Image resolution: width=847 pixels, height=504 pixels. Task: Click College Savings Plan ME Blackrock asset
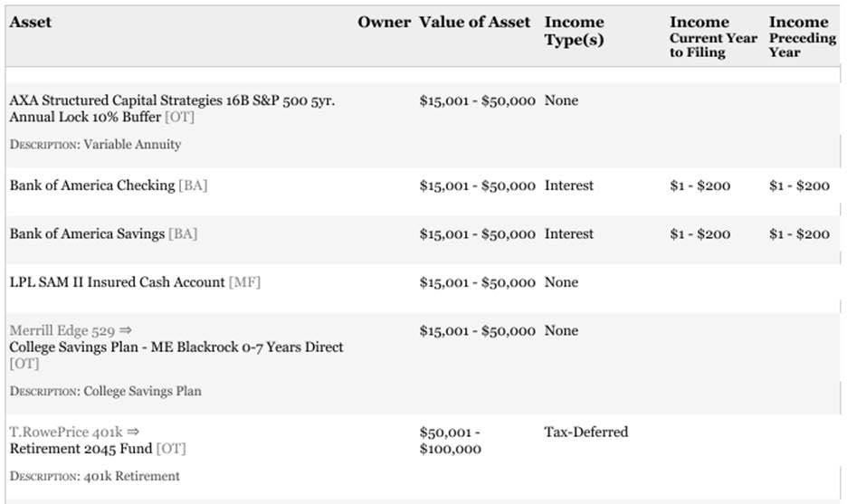coord(176,347)
